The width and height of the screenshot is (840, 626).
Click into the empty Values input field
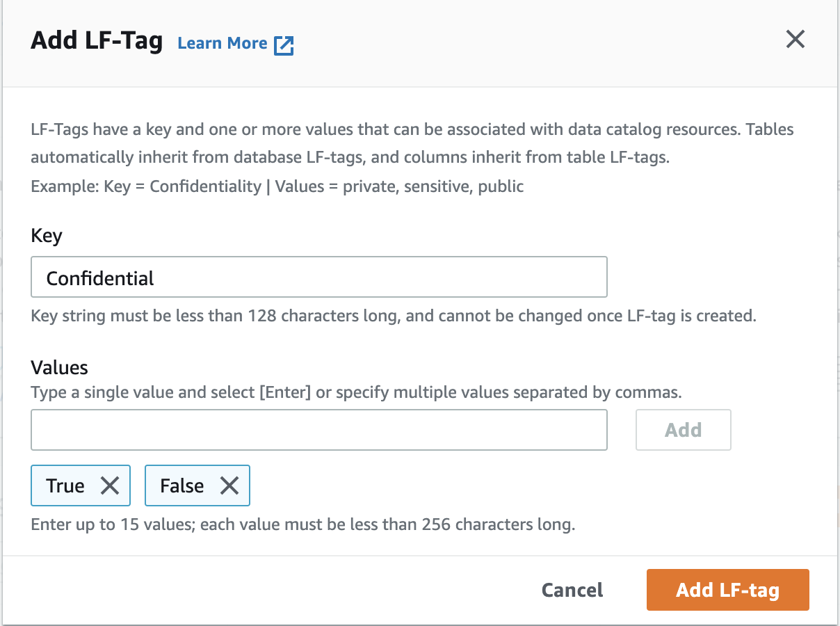tap(318, 430)
